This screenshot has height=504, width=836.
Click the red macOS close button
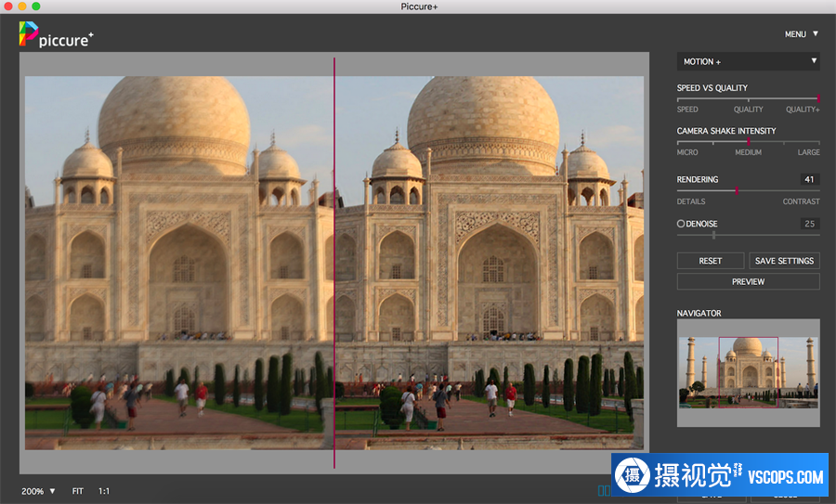click(8, 6)
